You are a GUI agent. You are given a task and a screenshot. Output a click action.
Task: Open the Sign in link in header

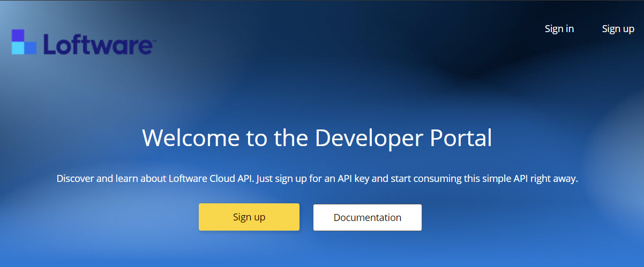pyautogui.click(x=559, y=29)
